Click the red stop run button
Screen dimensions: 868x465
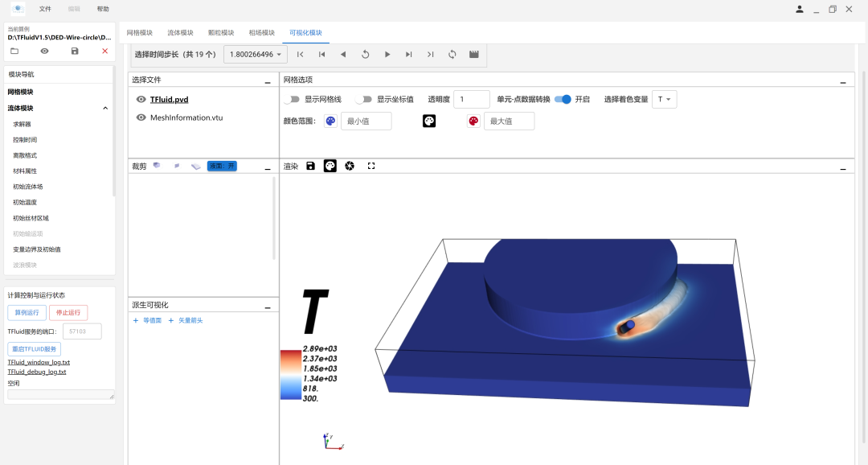(x=68, y=313)
